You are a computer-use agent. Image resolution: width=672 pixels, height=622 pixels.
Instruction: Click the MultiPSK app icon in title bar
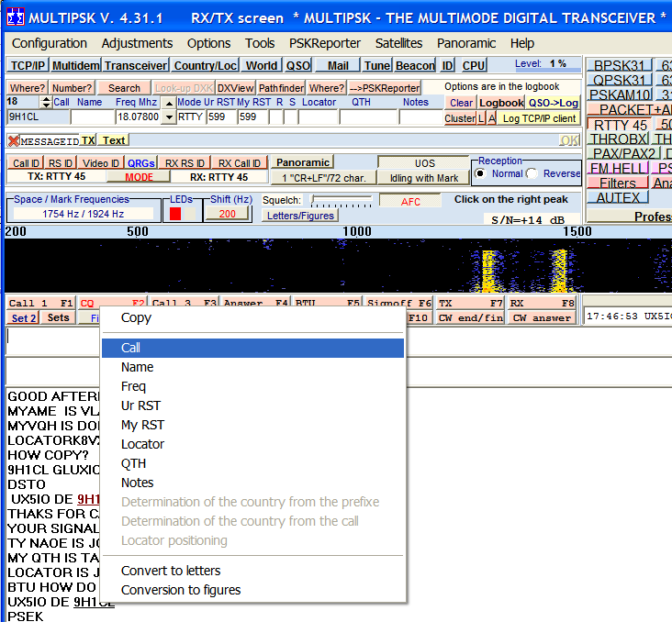[16, 18]
